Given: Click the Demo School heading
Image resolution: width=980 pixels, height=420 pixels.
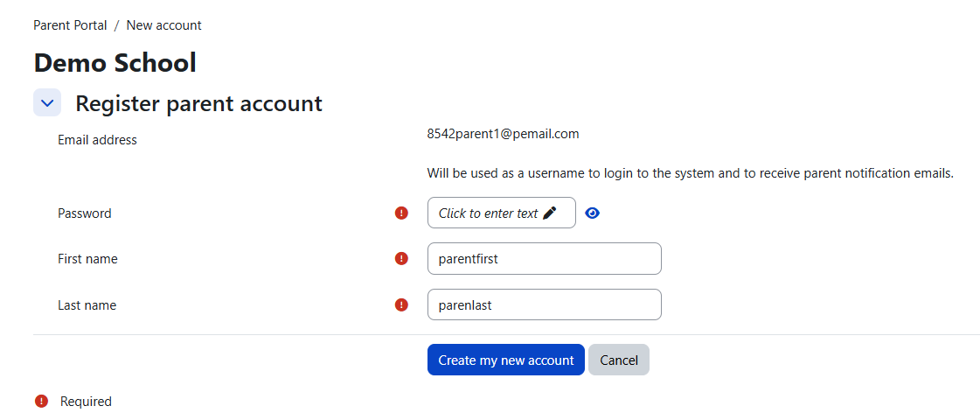Looking at the screenshot, I should pos(115,63).
